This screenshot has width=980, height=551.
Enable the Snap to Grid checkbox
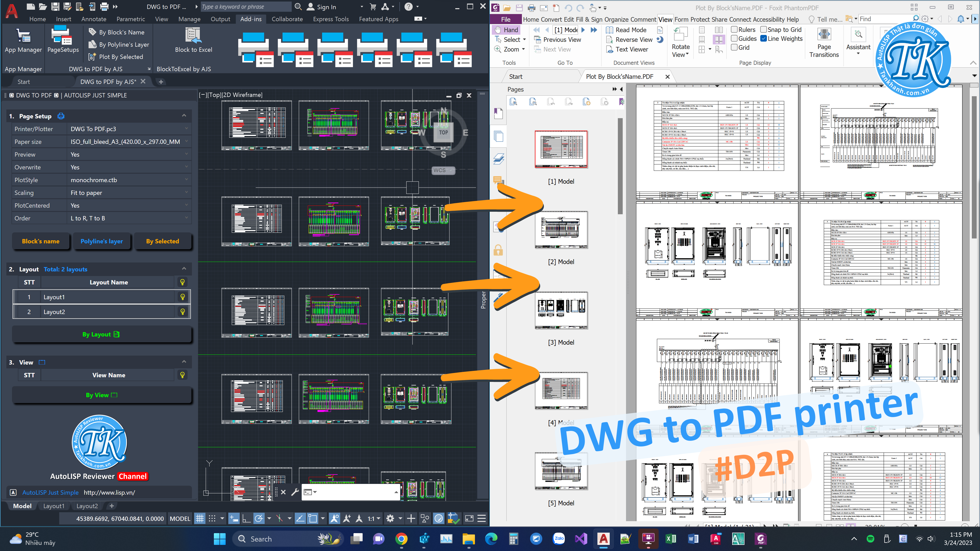click(x=764, y=29)
